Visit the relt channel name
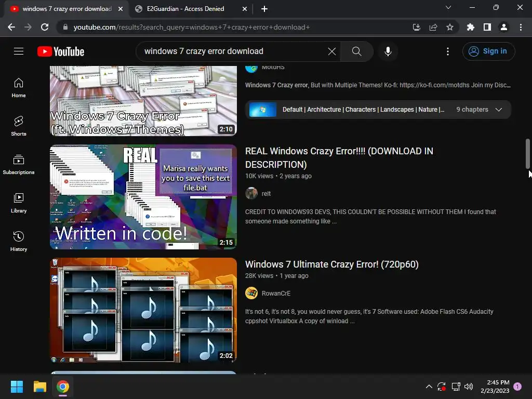Image resolution: width=532 pixels, height=399 pixels. 266,193
